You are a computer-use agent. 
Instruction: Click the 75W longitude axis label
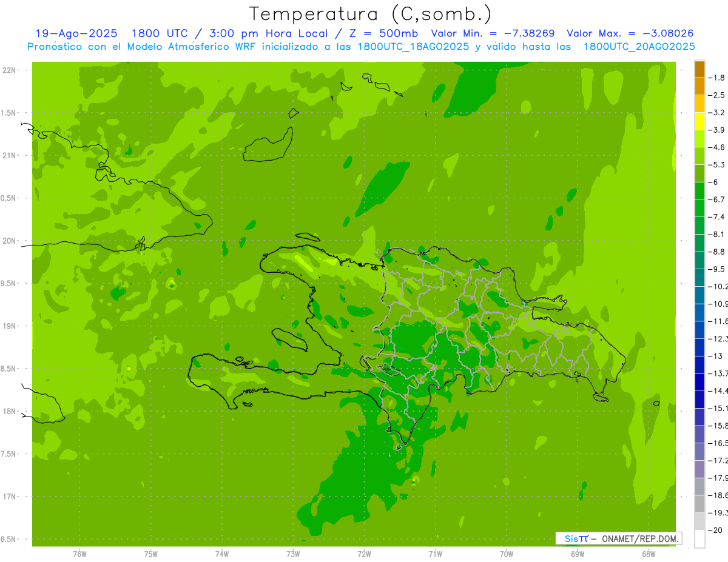coord(150,554)
